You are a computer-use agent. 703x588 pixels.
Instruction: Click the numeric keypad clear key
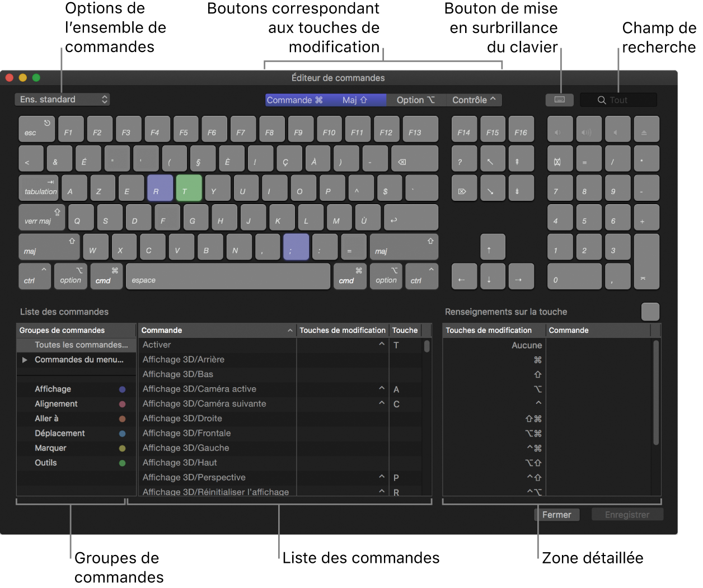point(560,159)
